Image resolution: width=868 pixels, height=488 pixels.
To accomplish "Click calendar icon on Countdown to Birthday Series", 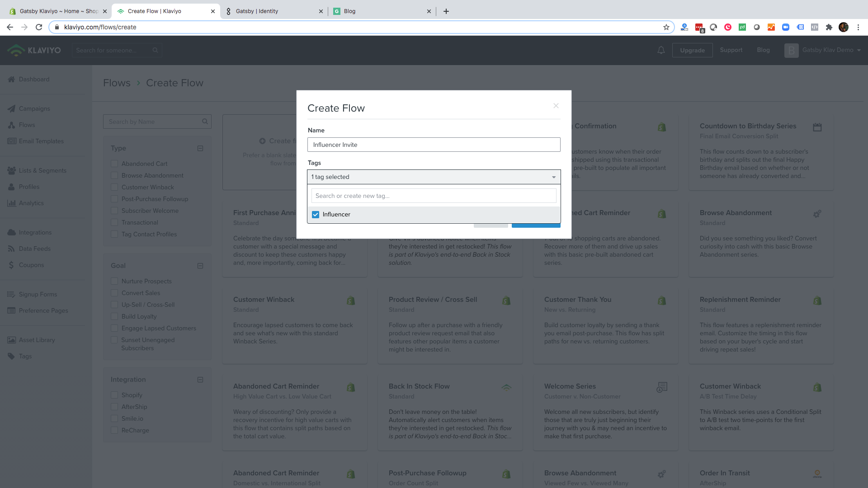I will [817, 127].
